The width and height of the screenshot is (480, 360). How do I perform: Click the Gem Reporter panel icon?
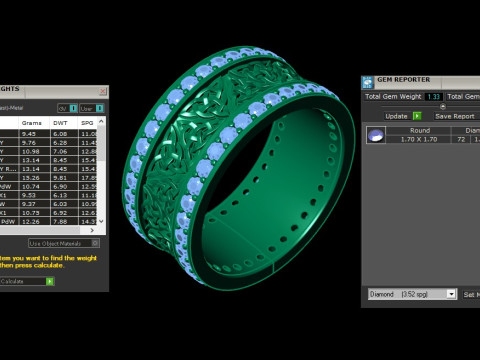coord(367,82)
